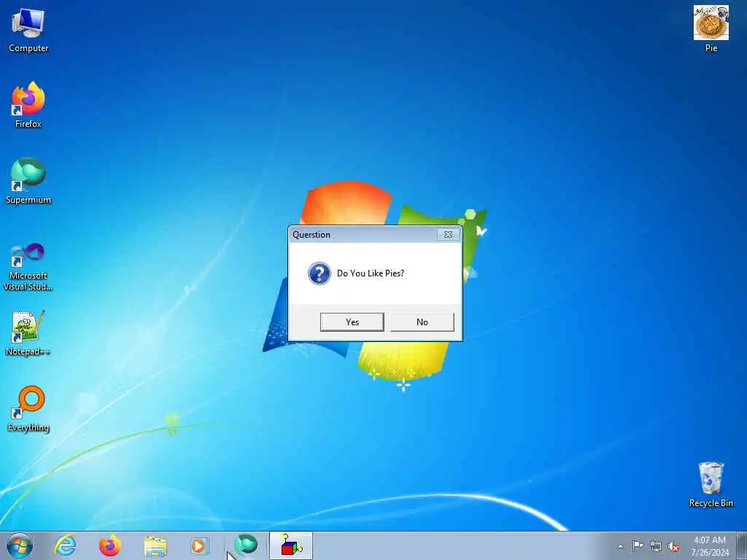Click the Querstion dialog title text
The height and width of the screenshot is (560, 747).
pyautogui.click(x=311, y=235)
